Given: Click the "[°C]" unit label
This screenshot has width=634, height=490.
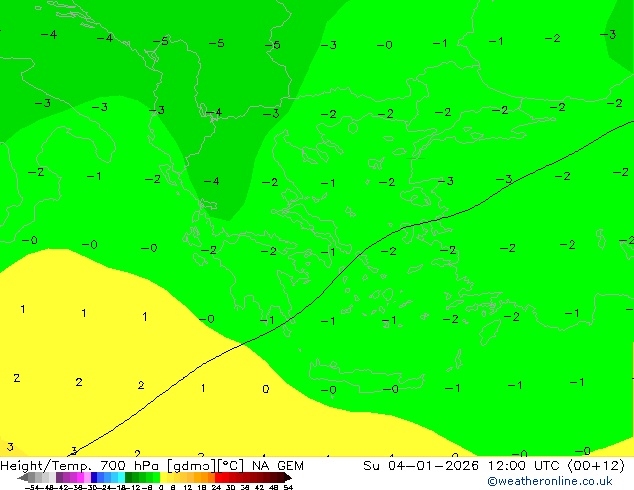Looking at the screenshot, I should point(231,466).
